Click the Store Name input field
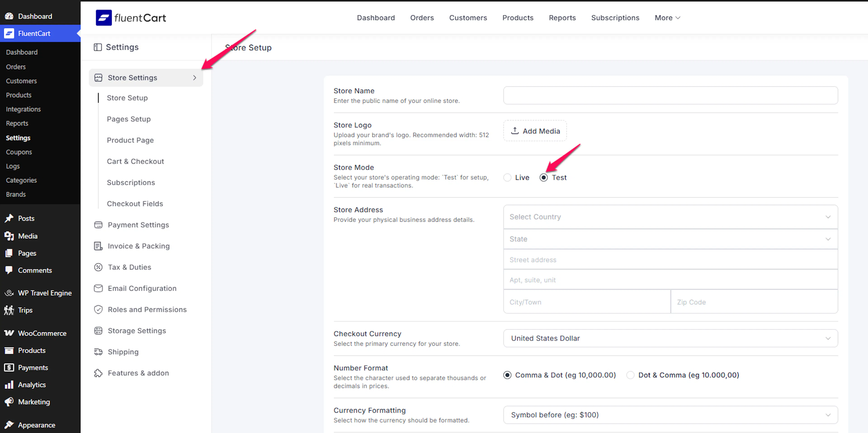The image size is (868, 433). (670, 96)
